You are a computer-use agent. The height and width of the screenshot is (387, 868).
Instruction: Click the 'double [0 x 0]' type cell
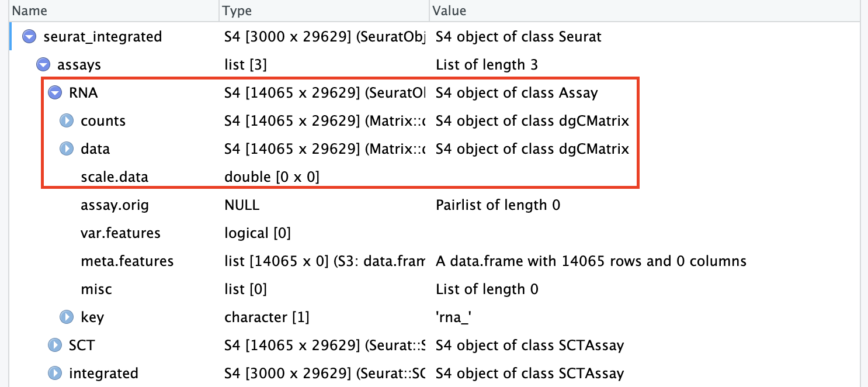point(272,177)
